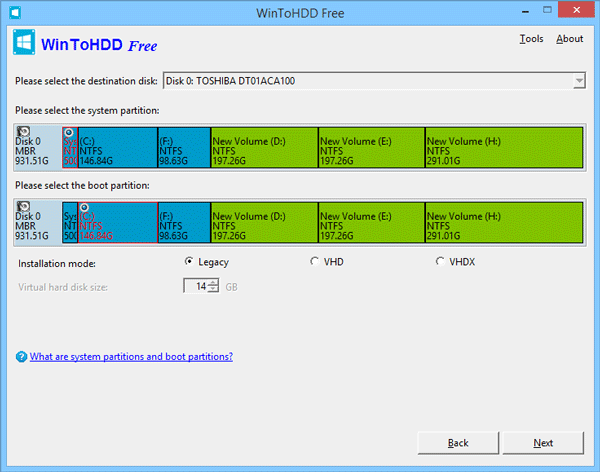Select New Volume (E:) in system partition row
Image resolution: width=600 pixels, height=472 pixels.
pos(372,147)
